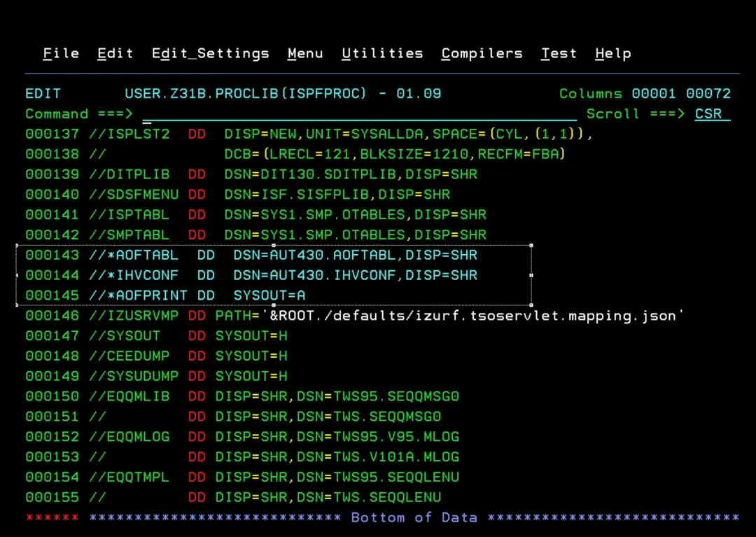756x537 pixels.
Task: Click SYSOUT=H on the SYSUDUMP line
Action: [251, 377]
